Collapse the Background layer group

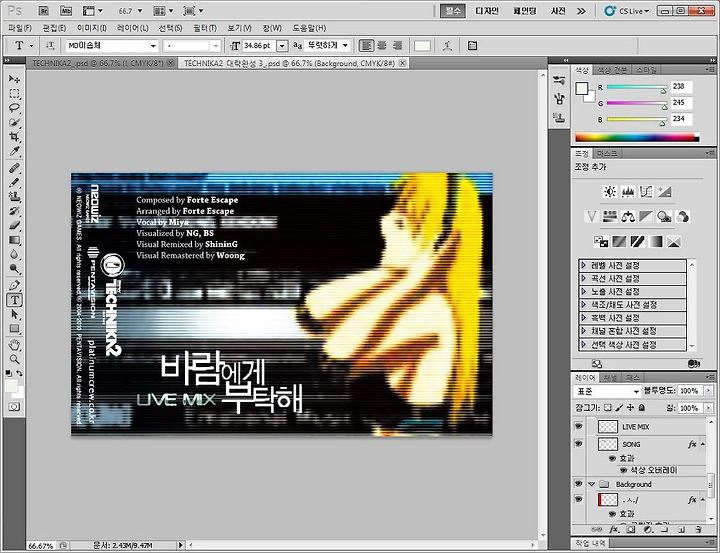pos(592,484)
